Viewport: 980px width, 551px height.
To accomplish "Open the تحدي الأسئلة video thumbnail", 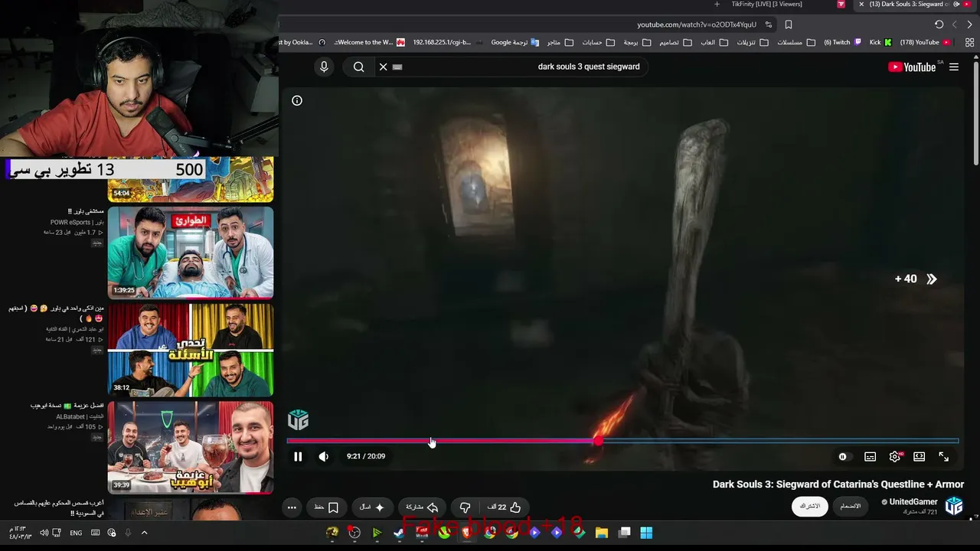I will [191, 350].
